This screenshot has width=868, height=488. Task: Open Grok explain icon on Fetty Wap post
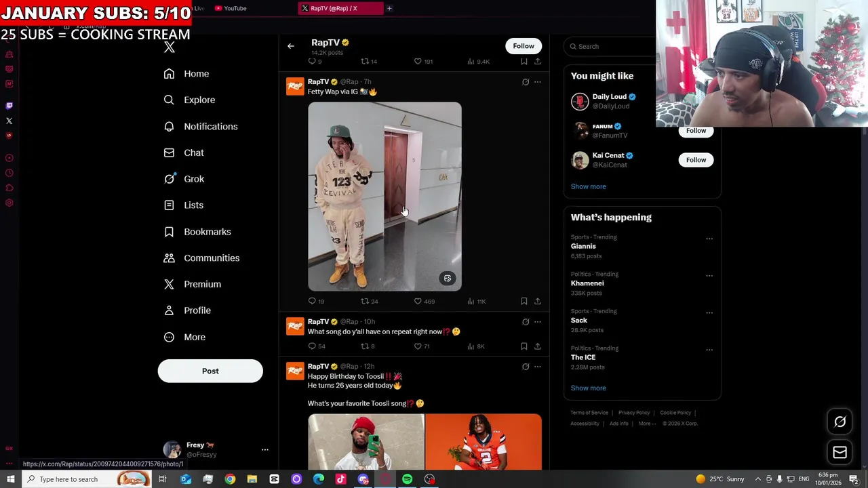[526, 82]
